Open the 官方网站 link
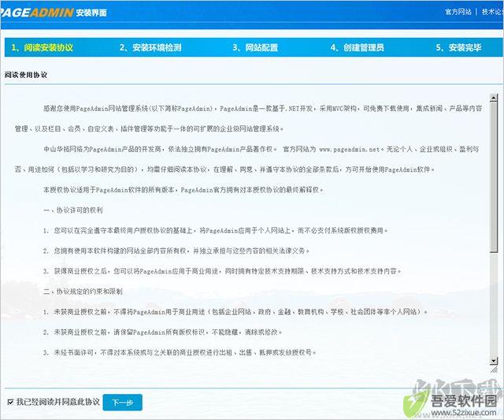 (x=458, y=12)
